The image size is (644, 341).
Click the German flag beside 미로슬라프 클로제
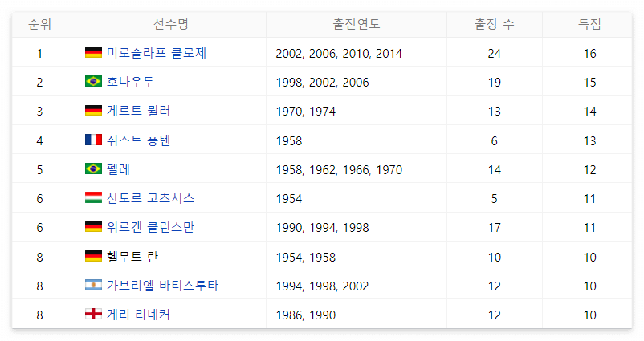(93, 52)
